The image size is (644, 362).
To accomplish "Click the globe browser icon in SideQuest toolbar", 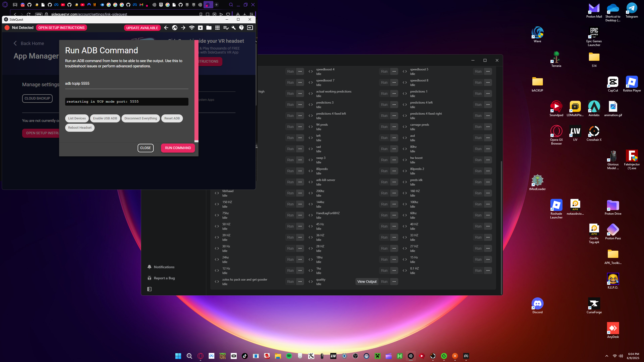I will 175,28.
